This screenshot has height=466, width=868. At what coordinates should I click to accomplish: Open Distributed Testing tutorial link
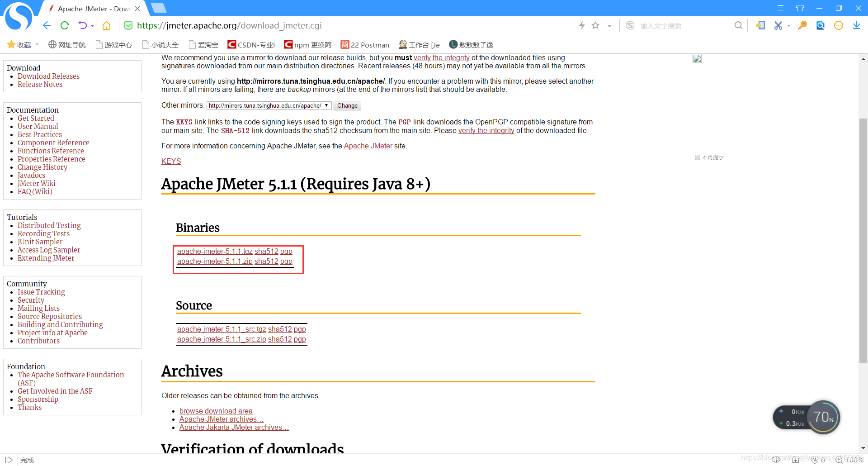[49, 225]
